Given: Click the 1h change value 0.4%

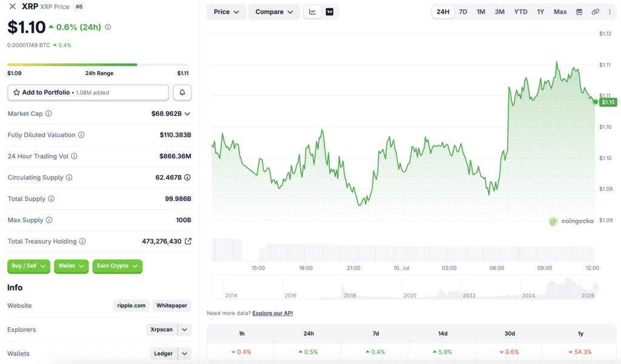Looking at the screenshot, I should pos(241,352).
